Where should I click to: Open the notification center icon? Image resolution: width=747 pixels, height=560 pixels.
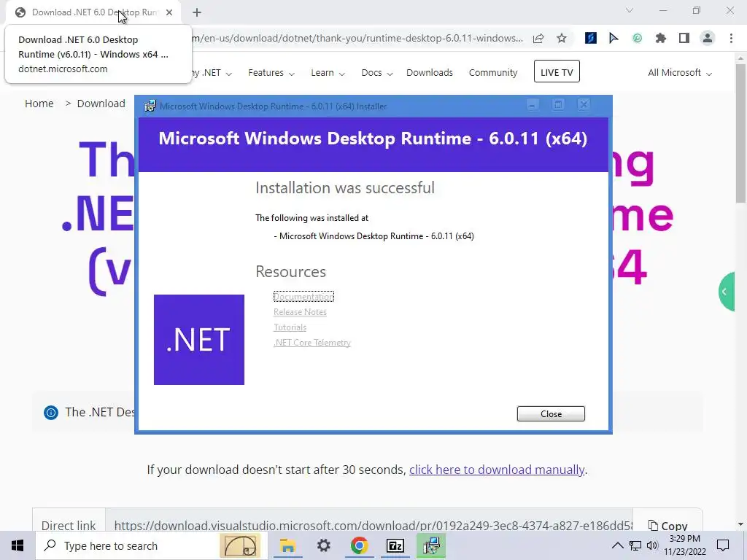pos(723,545)
